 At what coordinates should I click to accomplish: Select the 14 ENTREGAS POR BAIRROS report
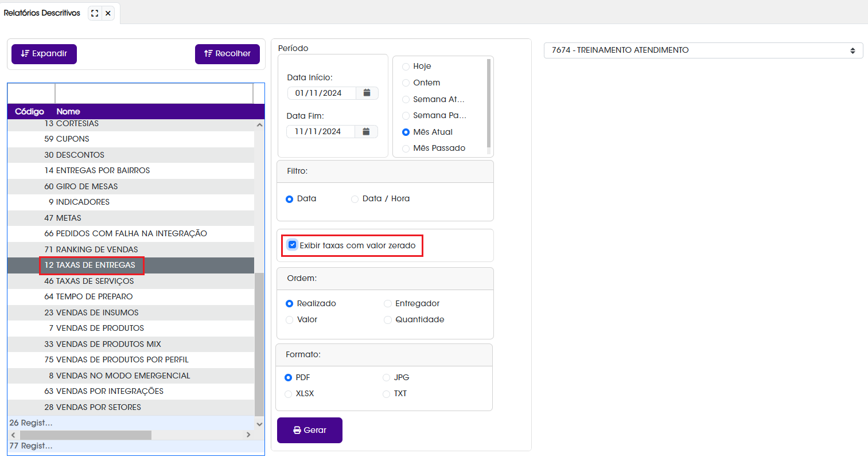pyautogui.click(x=131, y=171)
